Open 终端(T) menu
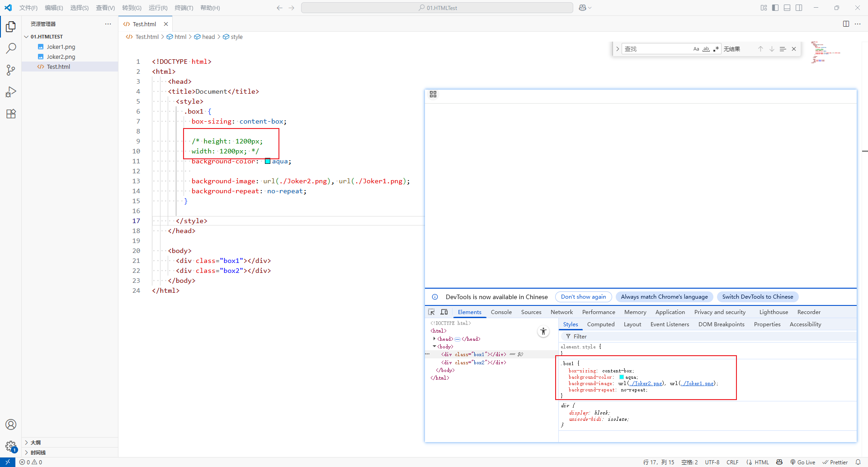Screen dimensions: 868x467 184,8
